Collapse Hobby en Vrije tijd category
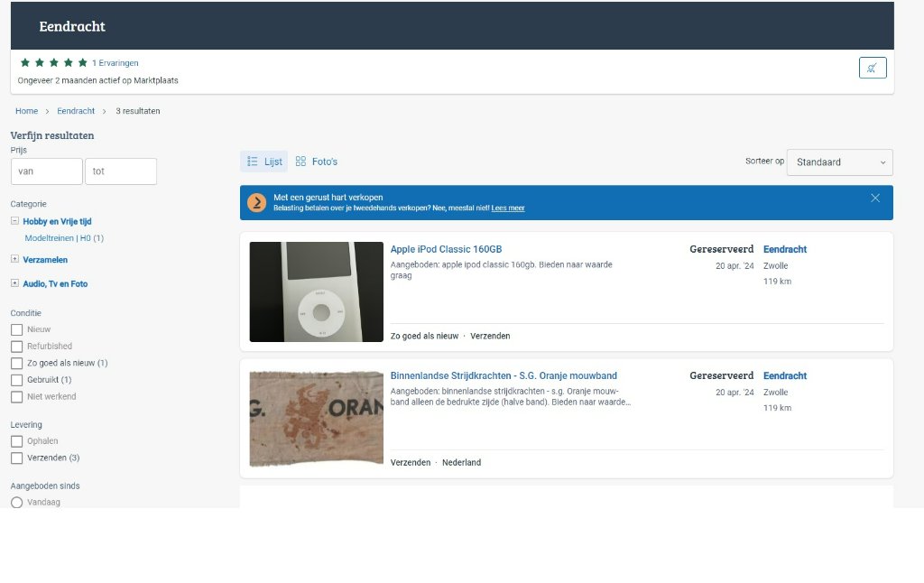 click(x=15, y=221)
